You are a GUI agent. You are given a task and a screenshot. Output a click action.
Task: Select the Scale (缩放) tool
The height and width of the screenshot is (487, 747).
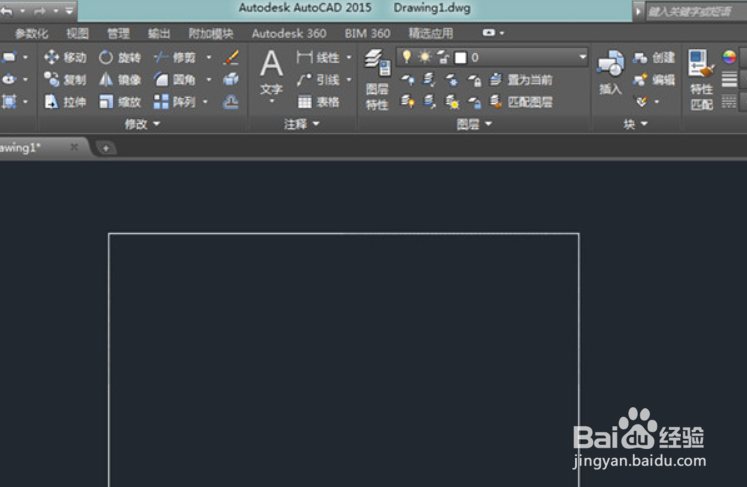tap(120, 101)
